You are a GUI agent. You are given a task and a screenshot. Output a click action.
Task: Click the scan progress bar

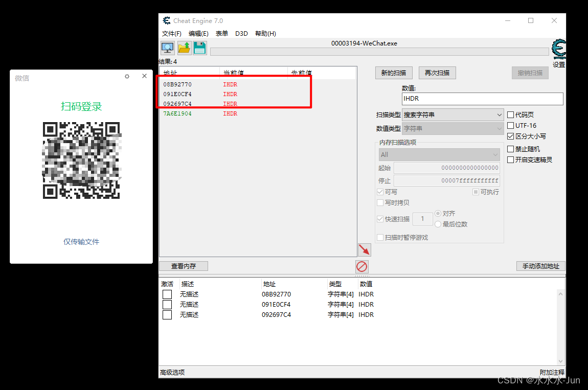[379, 52]
